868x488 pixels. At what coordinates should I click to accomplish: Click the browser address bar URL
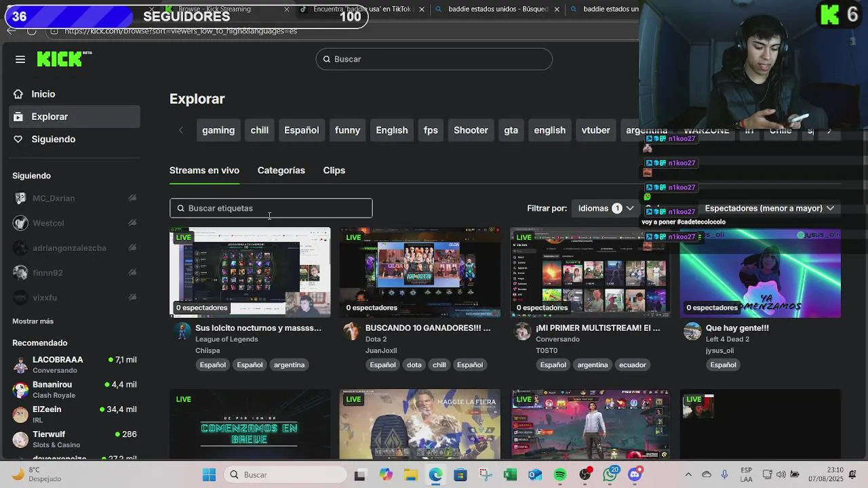180,30
